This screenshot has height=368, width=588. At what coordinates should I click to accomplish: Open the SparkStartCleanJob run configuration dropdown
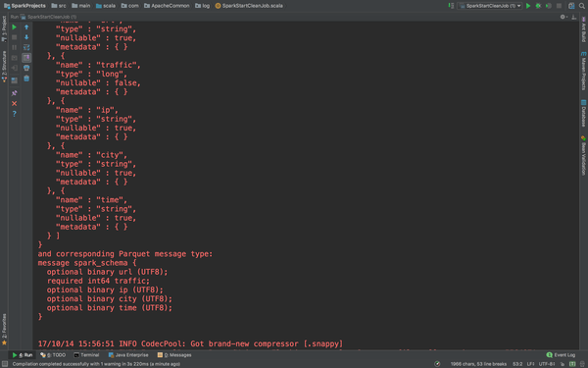point(490,6)
